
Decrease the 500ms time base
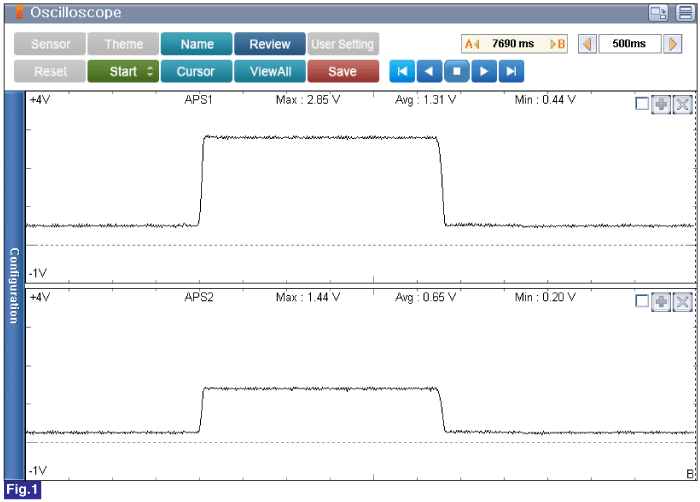(x=588, y=44)
